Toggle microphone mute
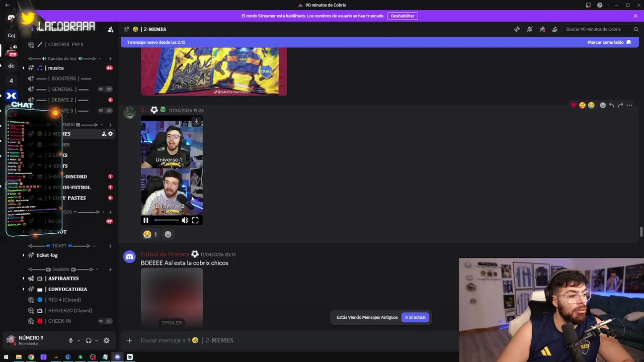The width and height of the screenshot is (644, 362). click(71, 340)
